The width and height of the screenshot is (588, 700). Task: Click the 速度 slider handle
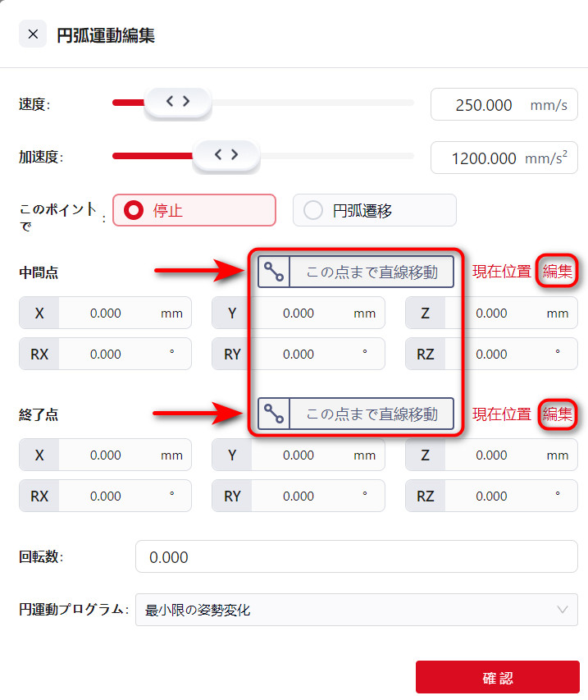178,102
